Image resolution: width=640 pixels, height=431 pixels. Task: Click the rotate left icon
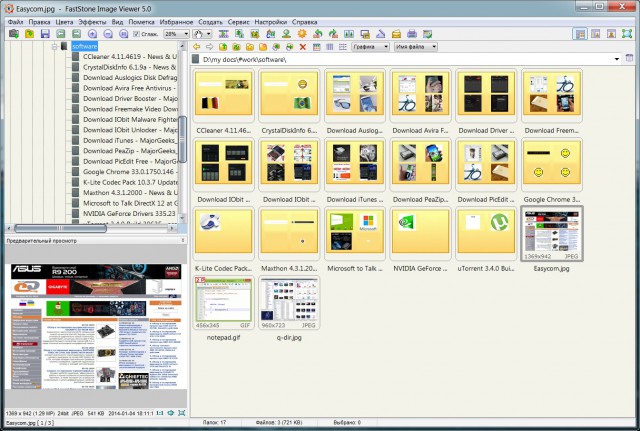[x=318, y=34]
